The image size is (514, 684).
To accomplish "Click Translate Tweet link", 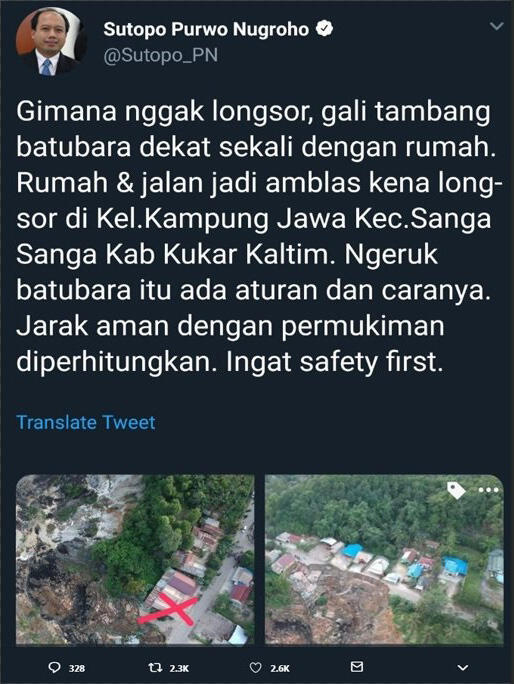I will [86, 422].
